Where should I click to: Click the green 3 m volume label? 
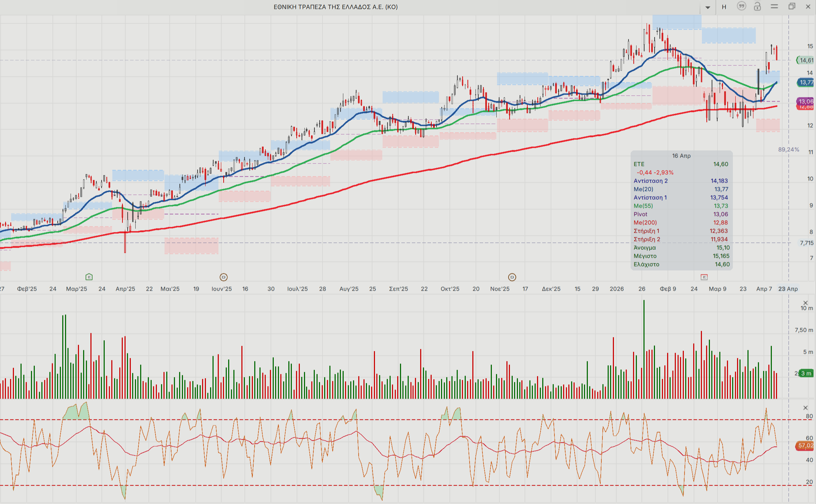point(806,373)
